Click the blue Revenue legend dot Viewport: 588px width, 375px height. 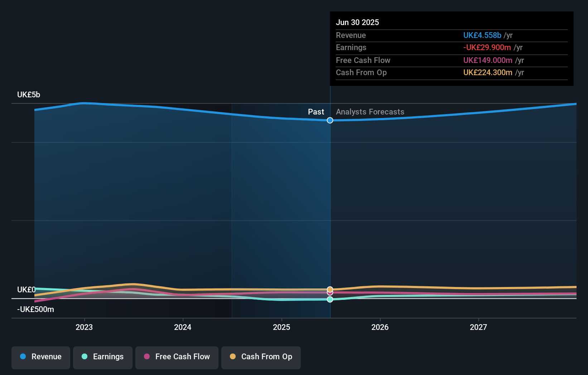[22, 357]
